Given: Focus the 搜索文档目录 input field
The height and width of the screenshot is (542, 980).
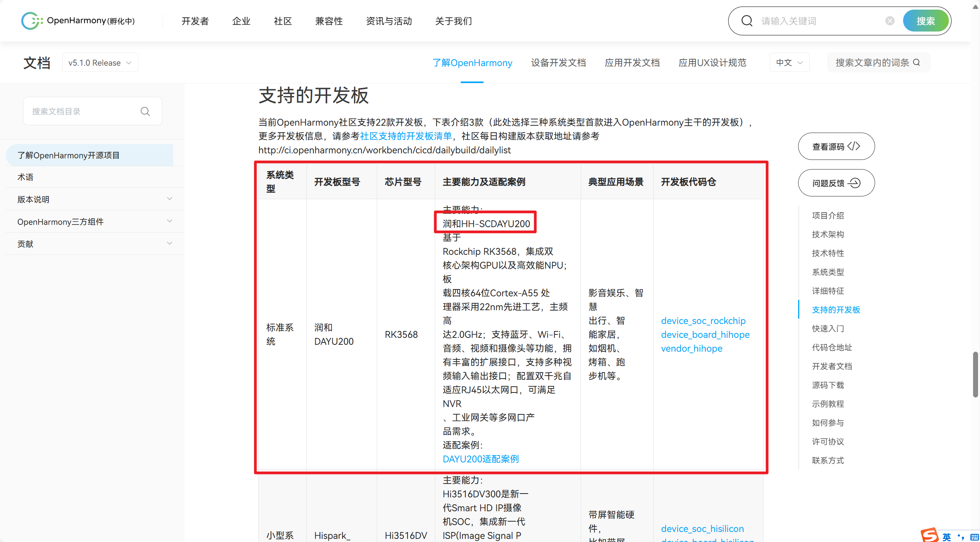Looking at the screenshot, I should (83, 111).
